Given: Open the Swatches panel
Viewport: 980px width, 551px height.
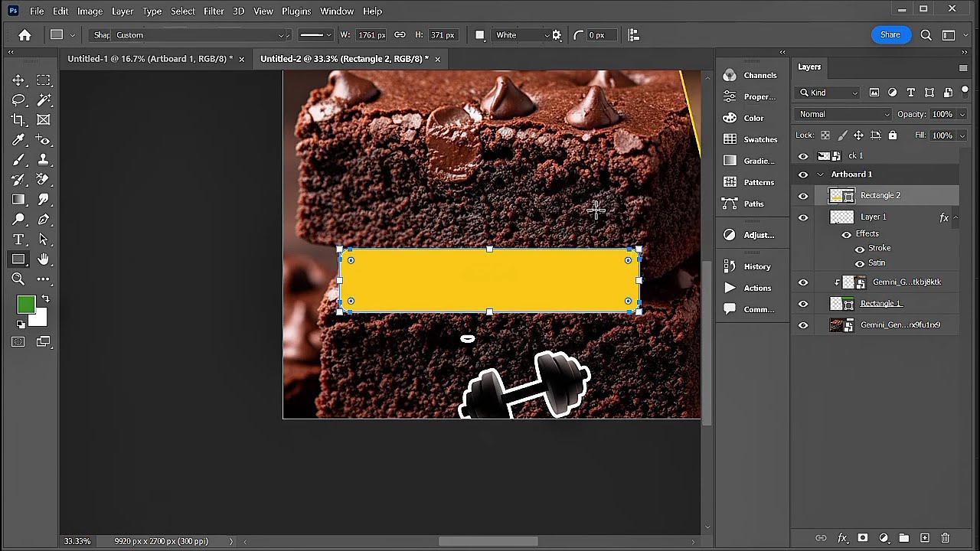Looking at the screenshot, I should click(750, 139).
